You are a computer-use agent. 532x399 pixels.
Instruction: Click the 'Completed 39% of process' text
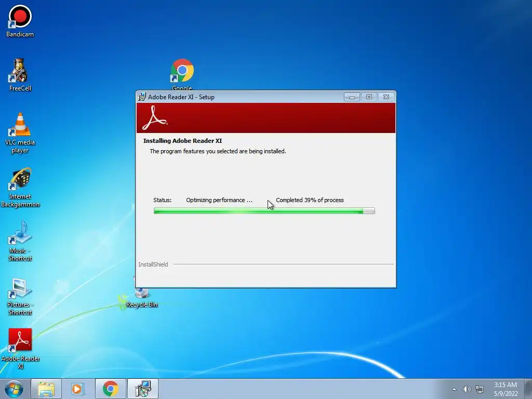[x=310, y=200]
